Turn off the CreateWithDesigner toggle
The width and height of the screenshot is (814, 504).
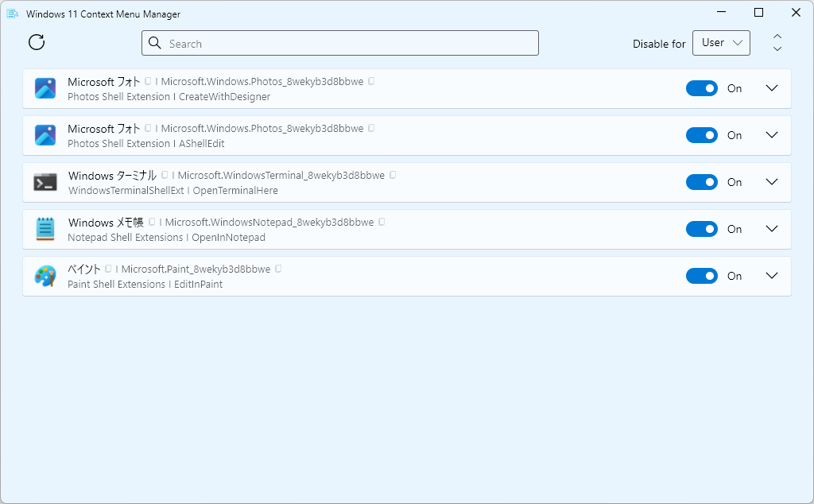pyautogui.click(x=701, y=88)
